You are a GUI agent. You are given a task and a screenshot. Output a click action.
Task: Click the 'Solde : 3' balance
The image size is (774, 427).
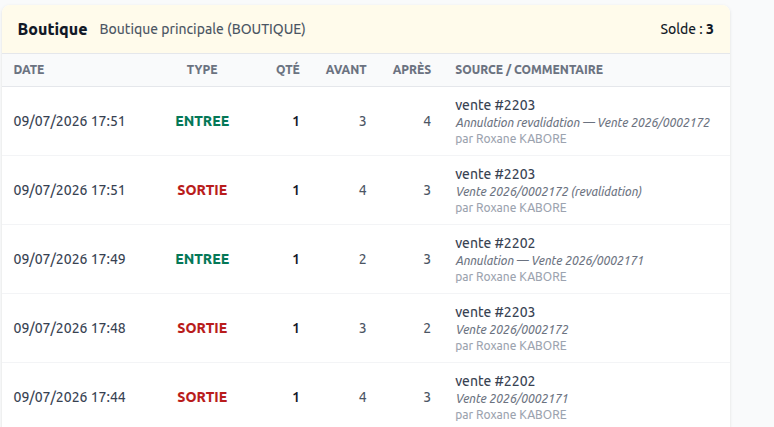[x=687, y=29]
